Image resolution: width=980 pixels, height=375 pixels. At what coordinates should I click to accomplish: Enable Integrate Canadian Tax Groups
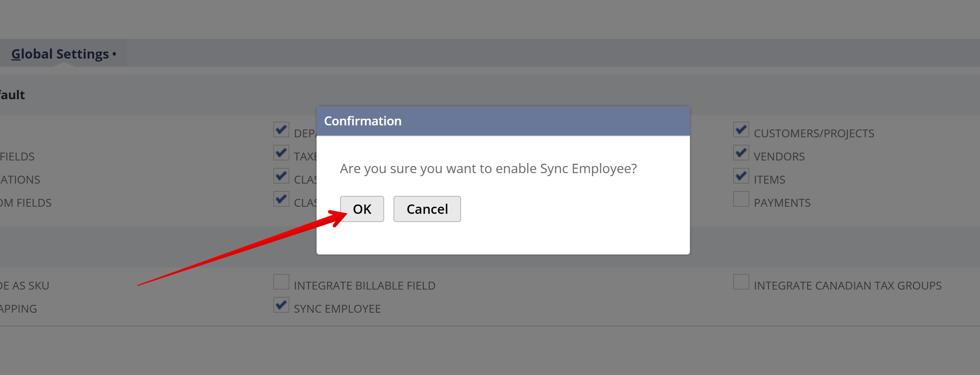741,282
